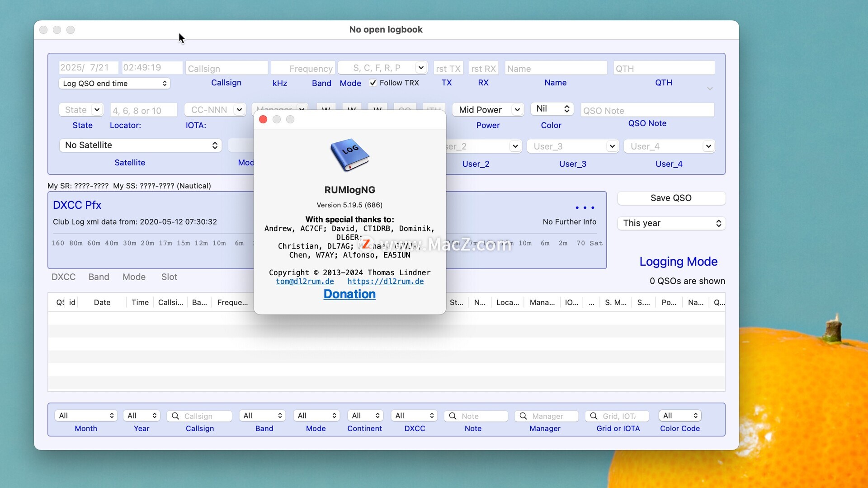Sort table by Loca... column header
The height and width of the screenshot is (488, 868).
point(508,302)
